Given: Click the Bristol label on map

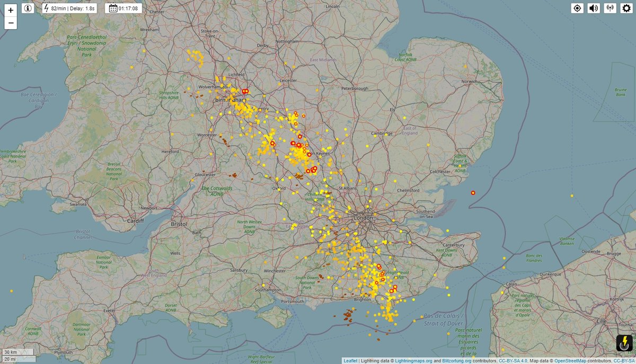Looking at the screenshot, I should tap(179, 224).
